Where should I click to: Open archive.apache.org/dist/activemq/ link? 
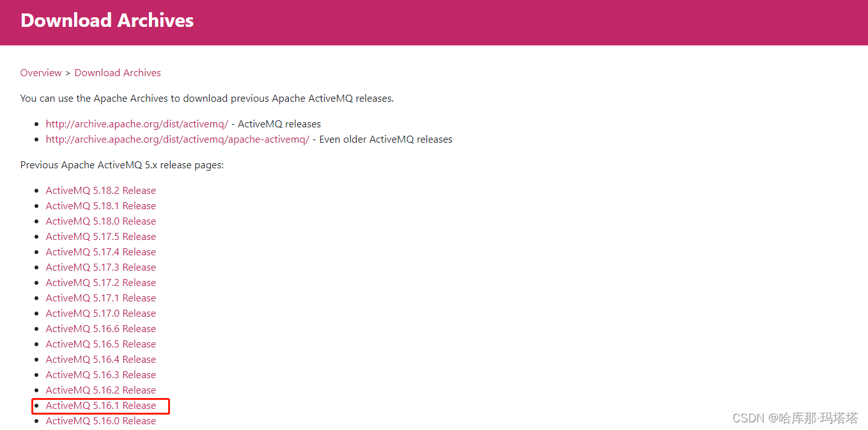137,124
